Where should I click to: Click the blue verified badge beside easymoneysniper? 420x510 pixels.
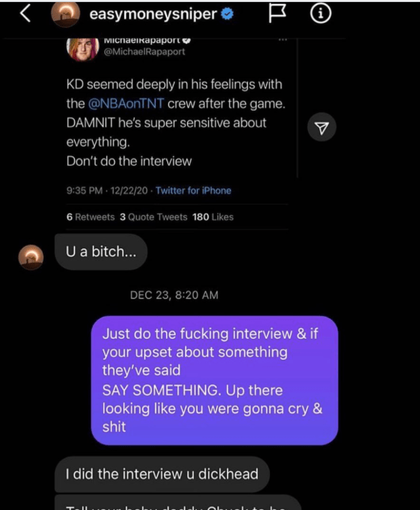click(227, 16)
